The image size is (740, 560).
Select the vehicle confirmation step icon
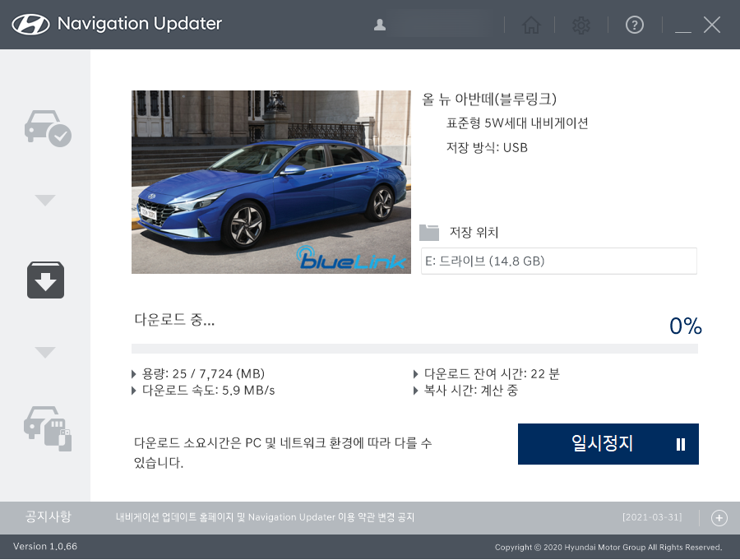pos(48,128)
